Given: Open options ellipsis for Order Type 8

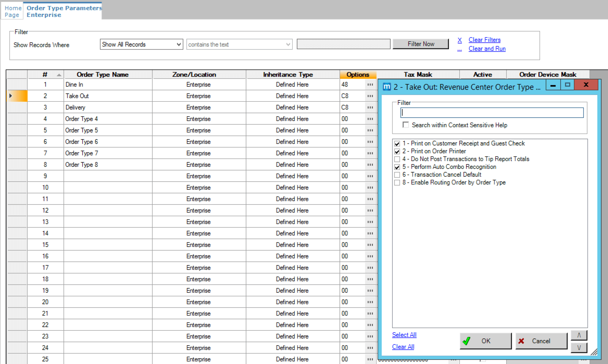Looking at the screenshot, I should pos(370,165).
